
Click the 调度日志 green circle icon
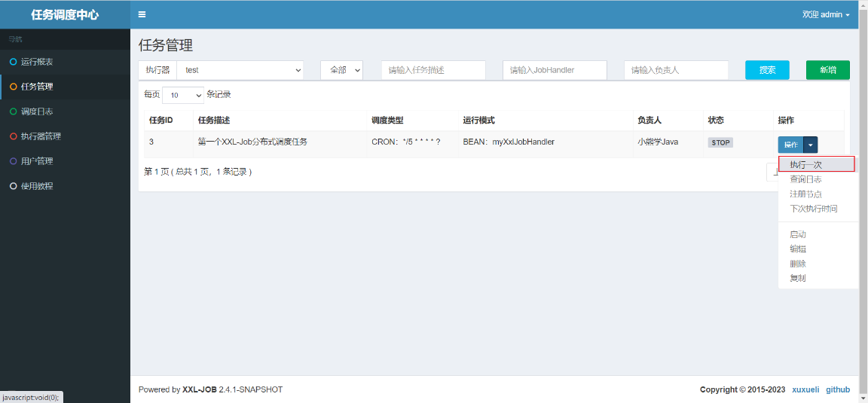pos(14,111)
